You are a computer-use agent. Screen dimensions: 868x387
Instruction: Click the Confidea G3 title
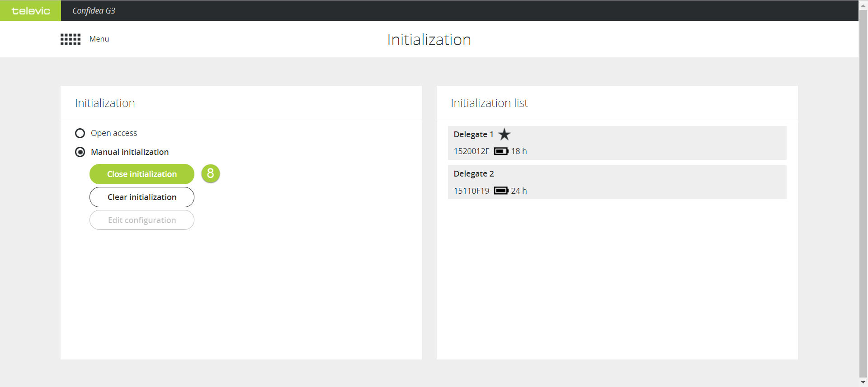(94, 11)
